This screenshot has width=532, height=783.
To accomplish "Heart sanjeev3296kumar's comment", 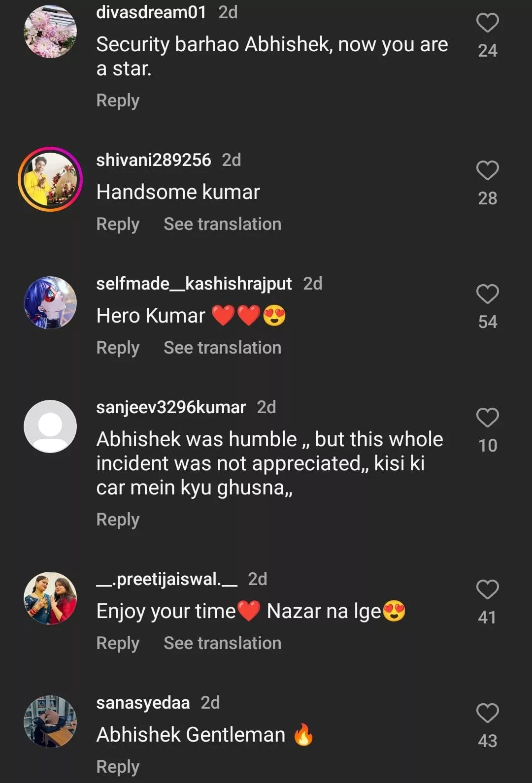I will click(x=487, y=418).
